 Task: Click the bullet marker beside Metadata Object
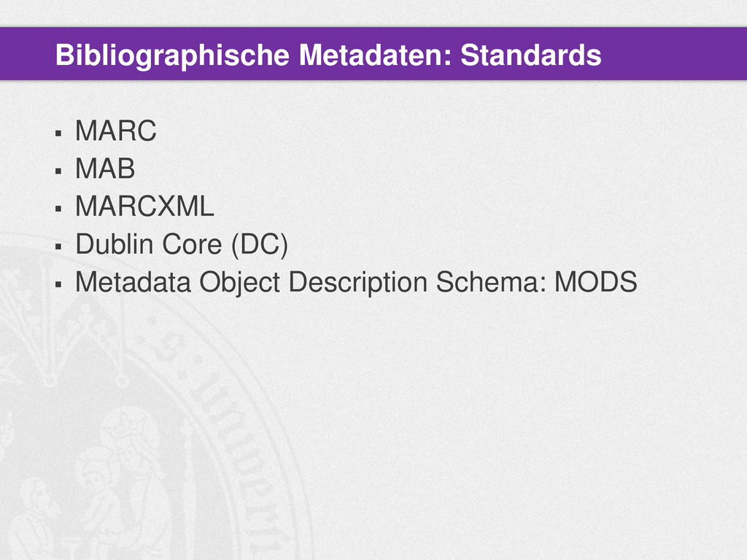click(x=58, y=285)
